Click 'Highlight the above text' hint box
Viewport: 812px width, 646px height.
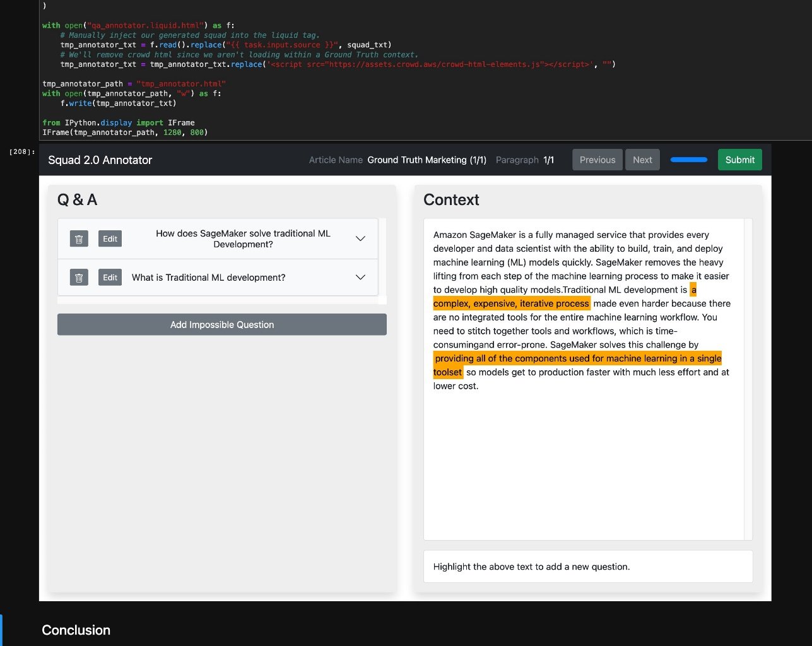[588, 567]
